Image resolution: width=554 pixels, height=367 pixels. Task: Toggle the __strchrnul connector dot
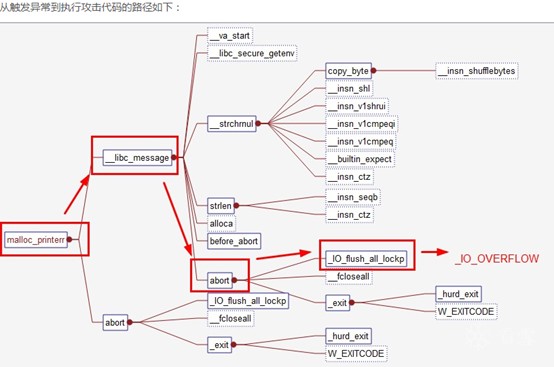[x=258, y=123]
